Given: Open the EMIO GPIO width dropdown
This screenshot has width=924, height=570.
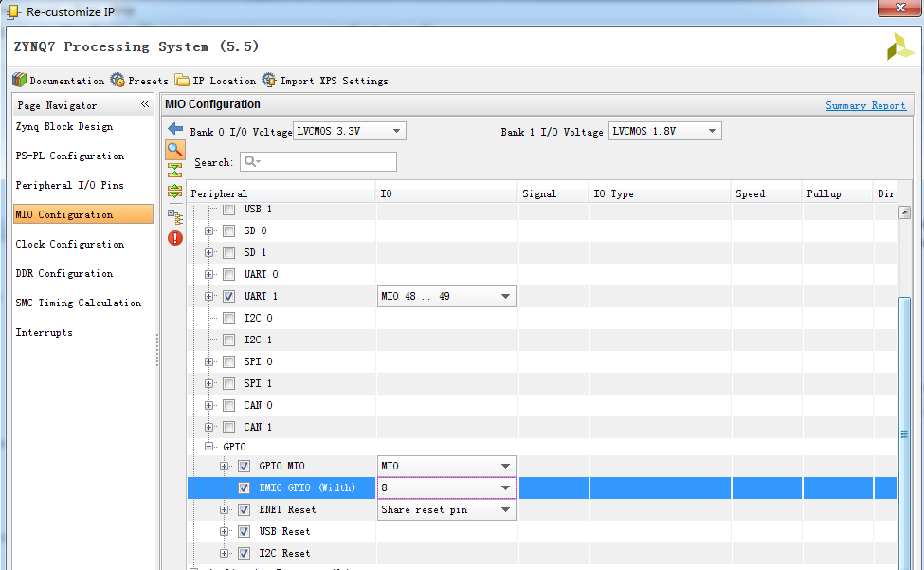Looking at the screenshot, I should click(x=506, y=487).
